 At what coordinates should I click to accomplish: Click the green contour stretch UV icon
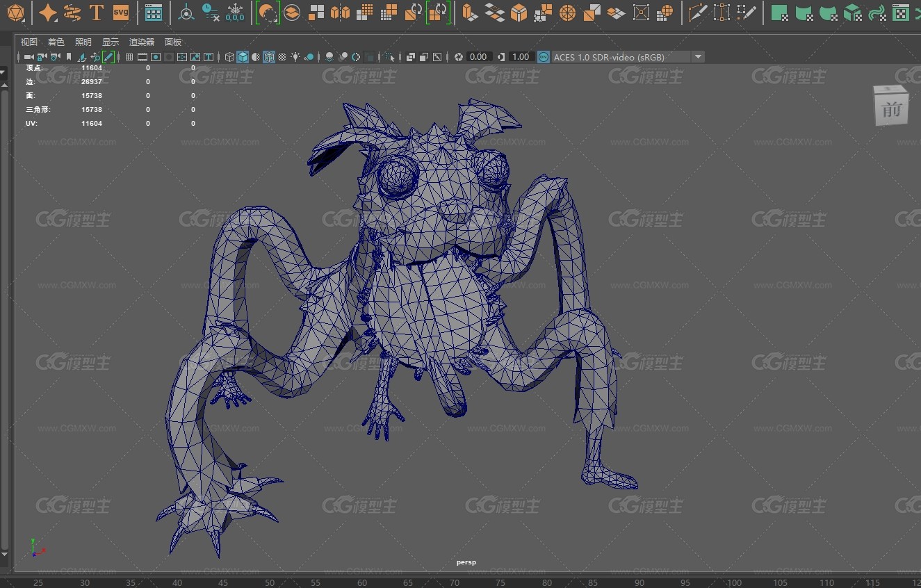877,12
